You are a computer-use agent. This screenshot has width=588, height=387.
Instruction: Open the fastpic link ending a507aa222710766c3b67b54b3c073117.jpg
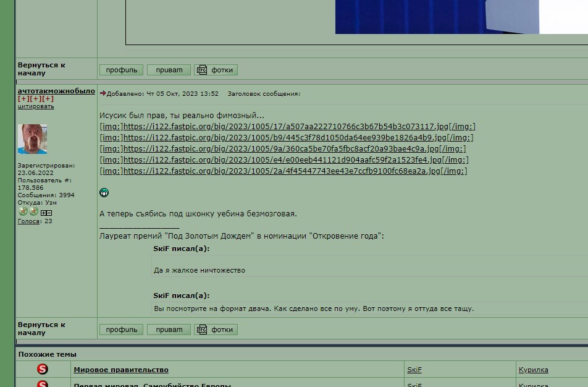tap(288, 127)
